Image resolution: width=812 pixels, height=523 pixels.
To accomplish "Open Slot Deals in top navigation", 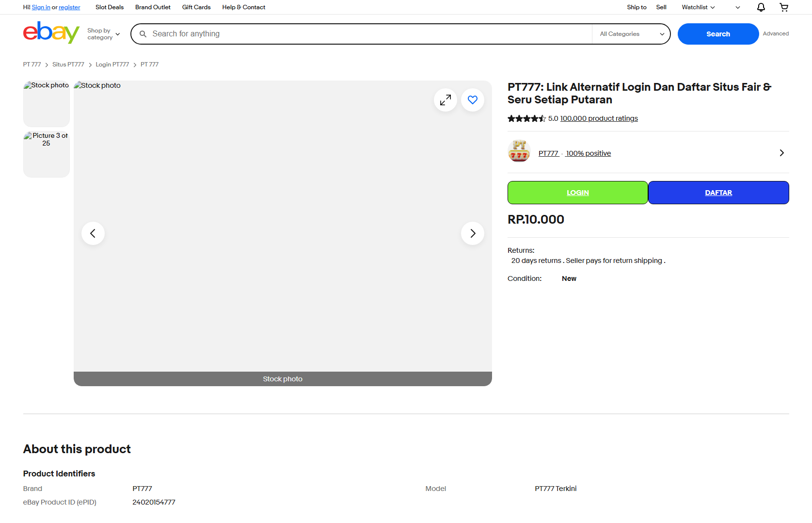I will (x=110, y=7).
